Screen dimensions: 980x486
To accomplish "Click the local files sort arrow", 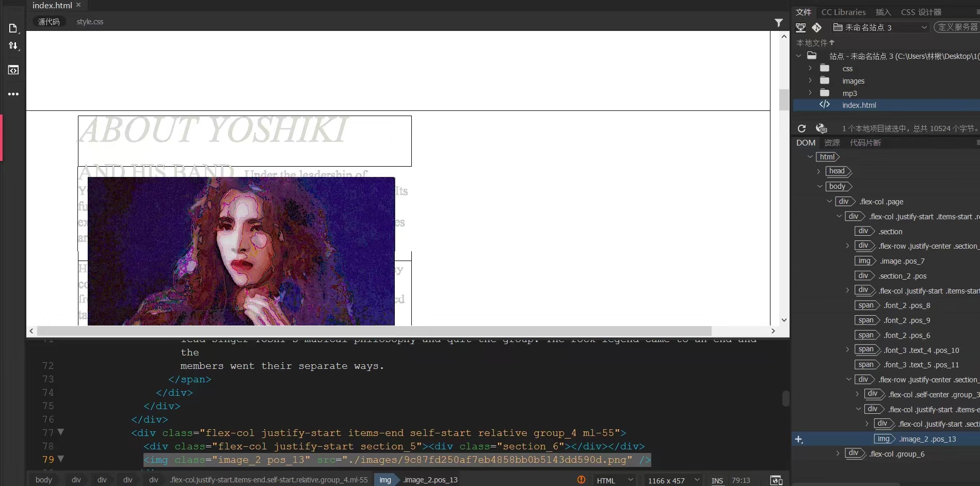I will pos(831,42).
